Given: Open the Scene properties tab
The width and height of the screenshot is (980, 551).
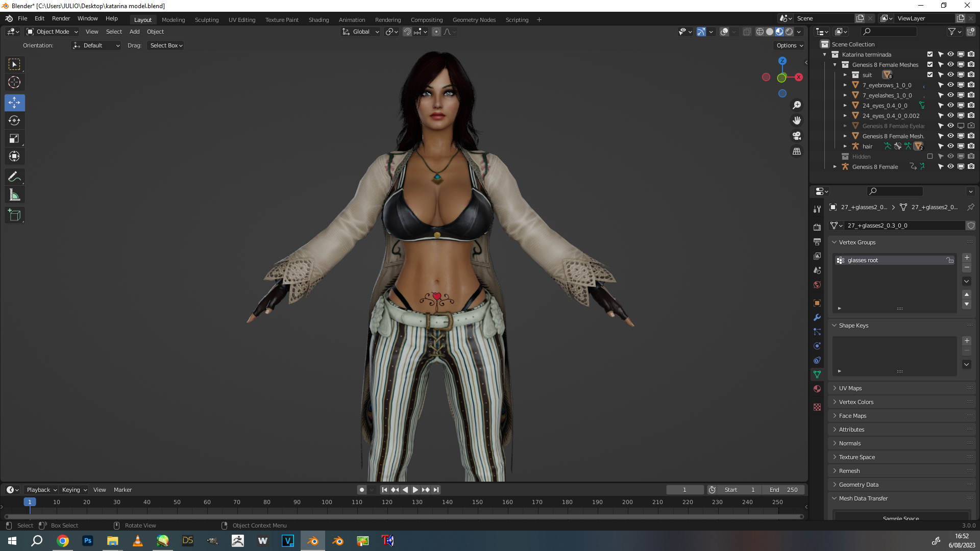Looking at the screenshot, I should click(817, 270).
